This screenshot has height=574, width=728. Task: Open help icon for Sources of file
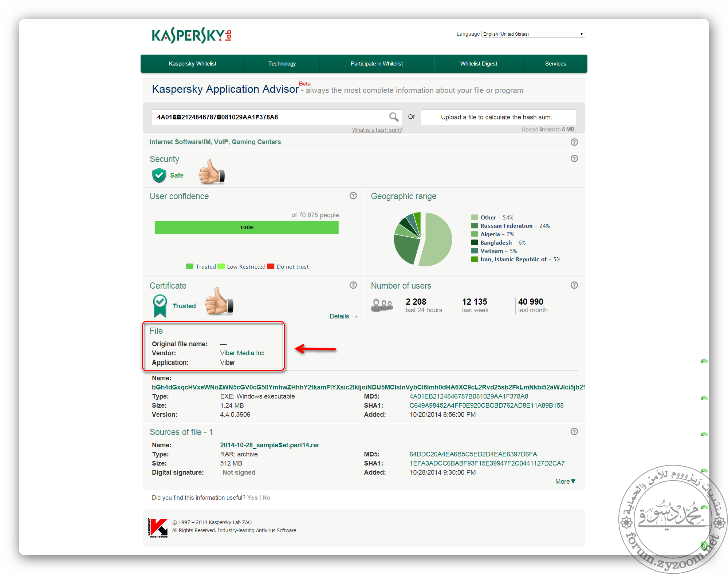click(574, 431)
